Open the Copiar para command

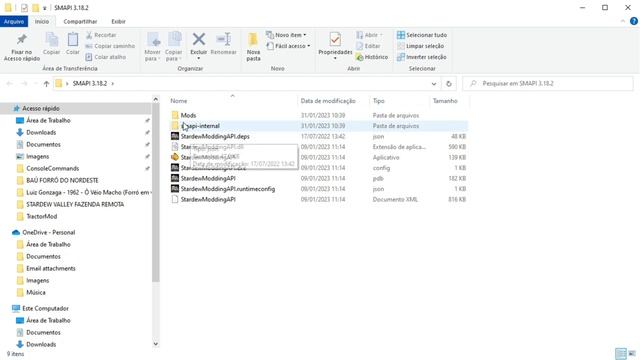click(x=173, y=47)
